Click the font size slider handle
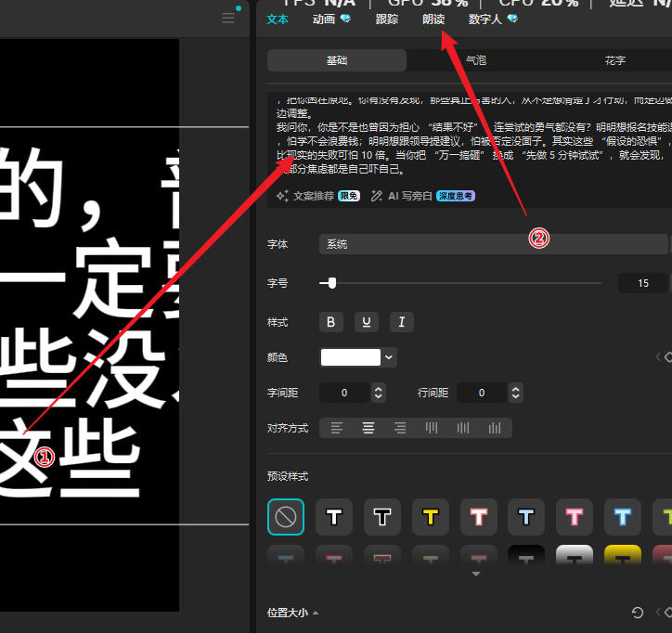 [x=331, y=283]
